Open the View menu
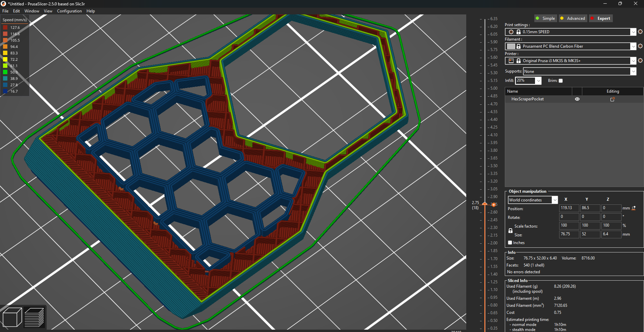The image size is (644, 332). 48,11
